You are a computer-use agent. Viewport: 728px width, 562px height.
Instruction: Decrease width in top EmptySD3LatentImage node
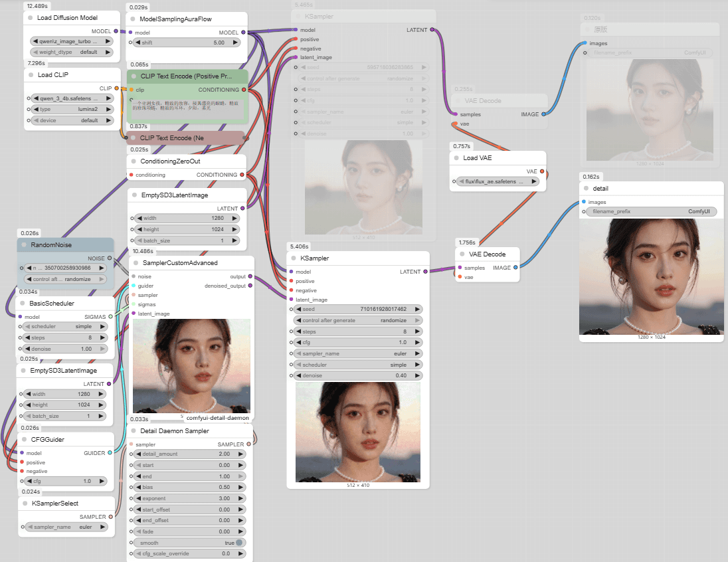pos(138,218)
